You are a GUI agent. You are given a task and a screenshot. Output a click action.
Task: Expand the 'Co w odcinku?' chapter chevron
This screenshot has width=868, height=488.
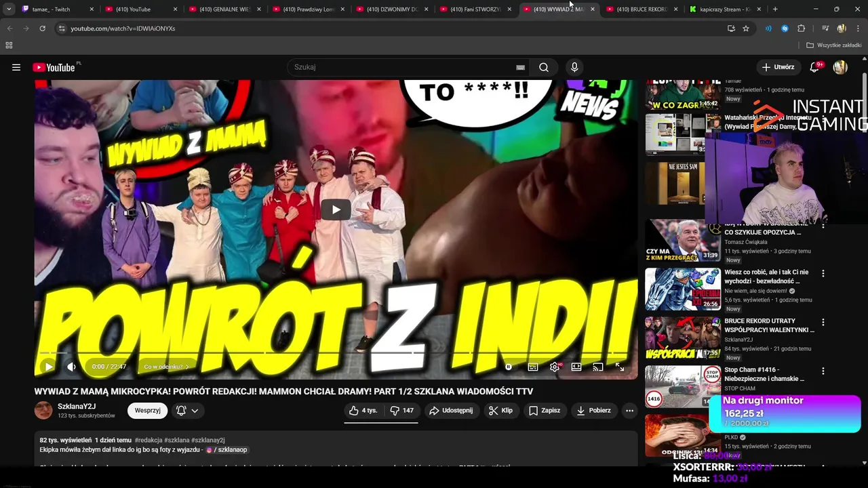pos(187,367)
